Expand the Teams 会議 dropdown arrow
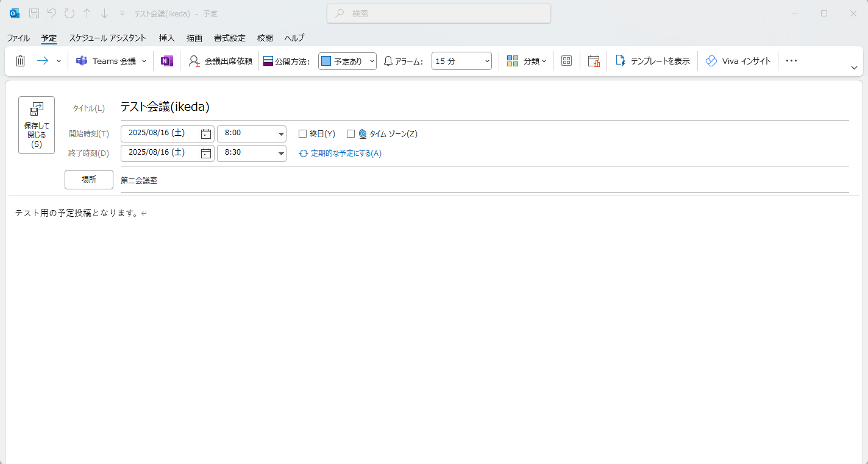The height and width of the screenshot is (464, 868). point(144,61)
